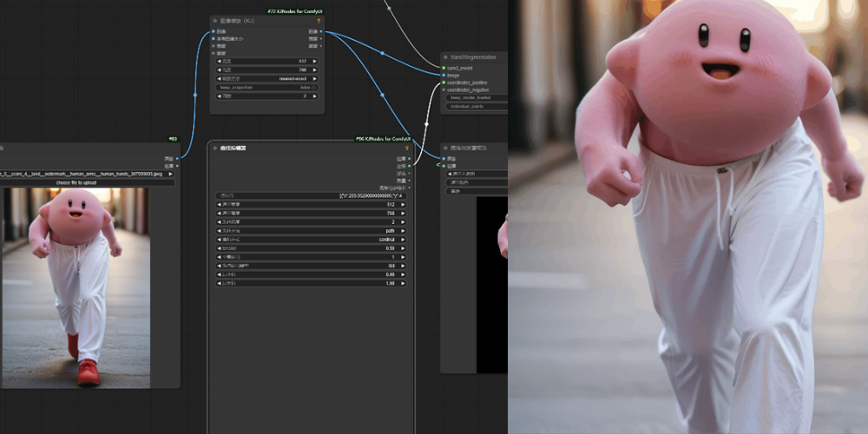Click the topmost green output port on the spline editor node
Viewport: 868px width, 434px height.
coord(409,159)
